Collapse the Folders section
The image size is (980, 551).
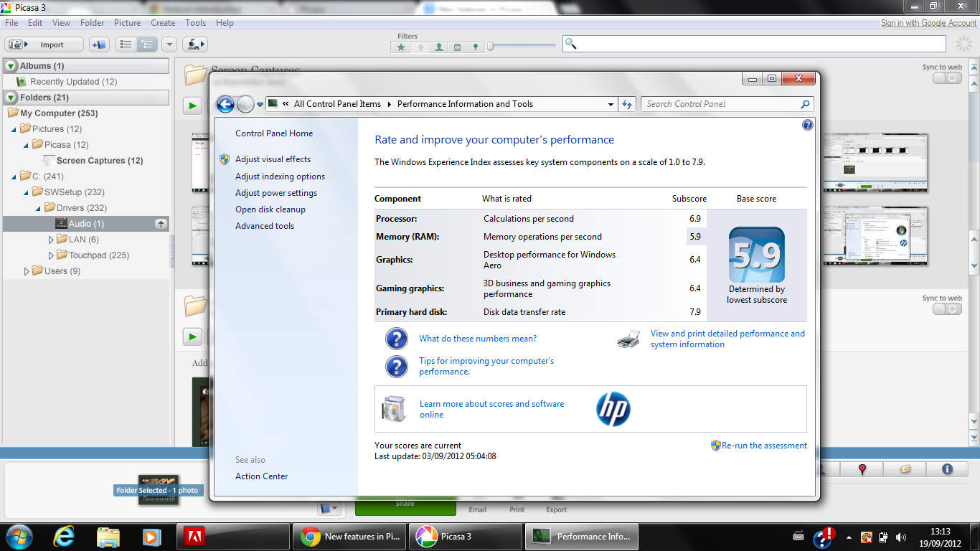click(11, 98)
